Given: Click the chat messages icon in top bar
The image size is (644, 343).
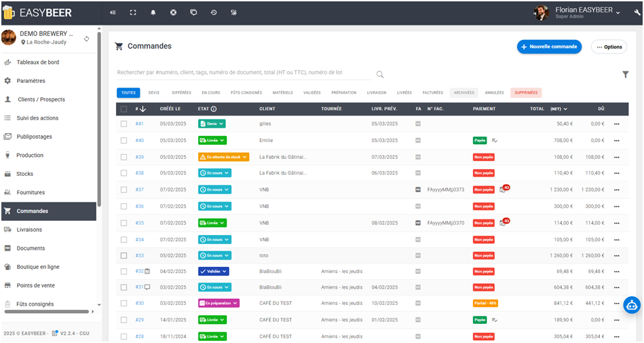Looking at the screenshot, I should pyautogui.click(x=193, y=12).
